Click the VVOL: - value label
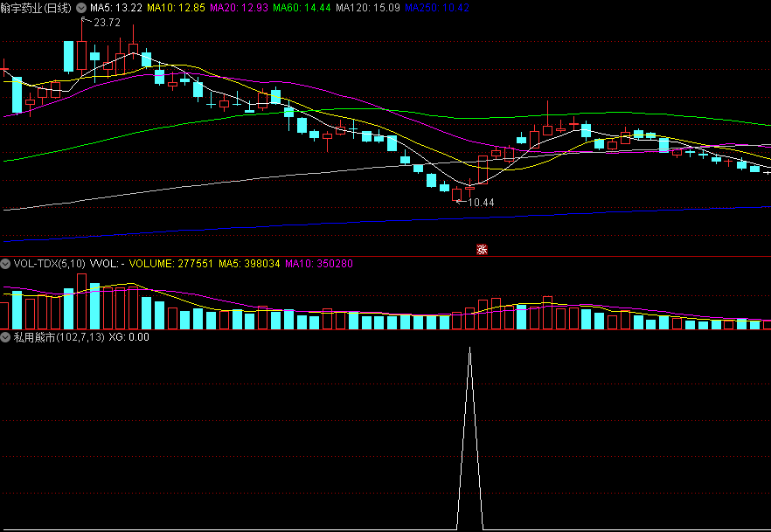This screenshot has width=771, height=532. [107, 264]
